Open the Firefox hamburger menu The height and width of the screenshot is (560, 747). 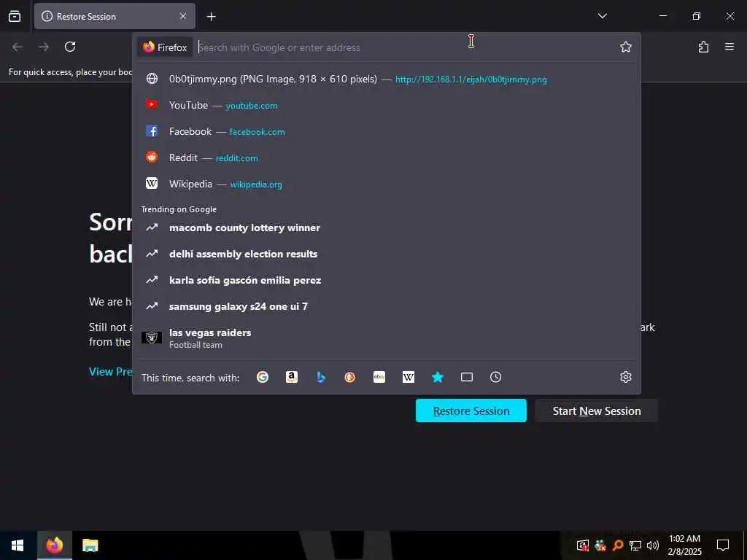[x=729, y=47]
